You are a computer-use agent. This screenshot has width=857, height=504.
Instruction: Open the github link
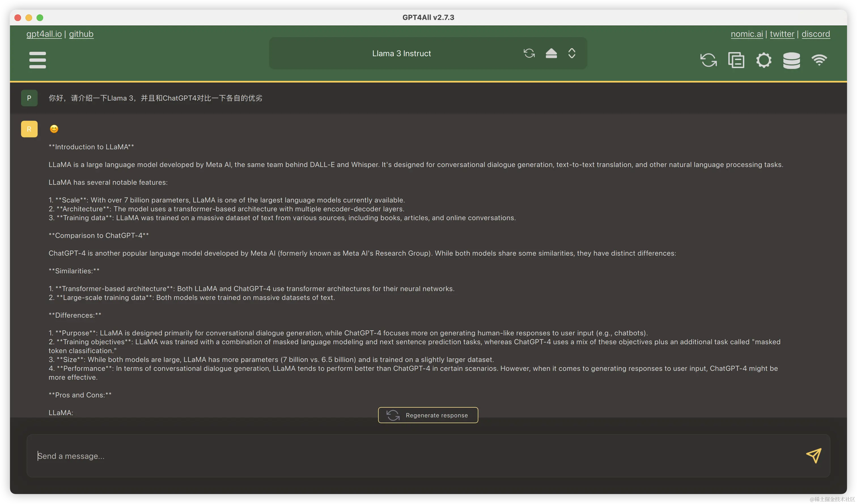(x=81, y=34)
